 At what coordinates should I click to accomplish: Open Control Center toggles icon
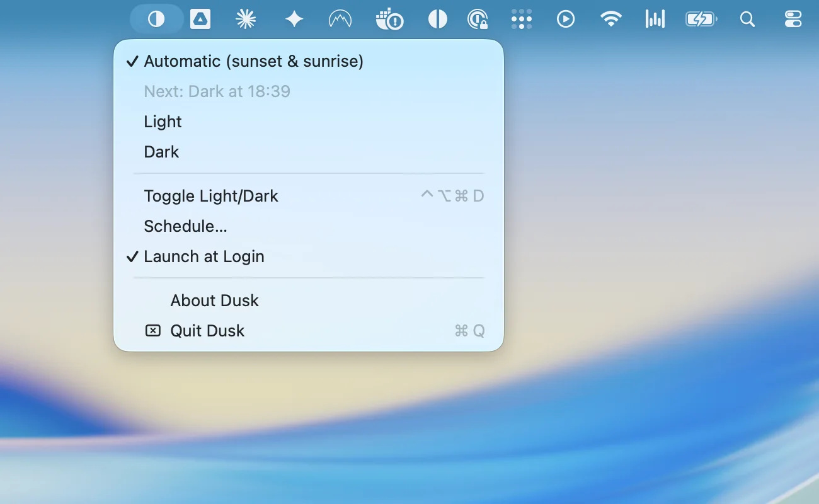pos(793,20)
